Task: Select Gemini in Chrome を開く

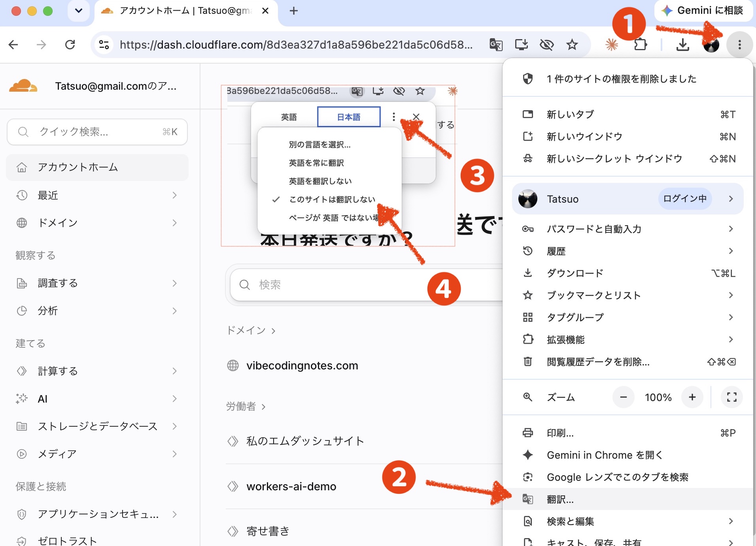Action: tap(628, 455)
